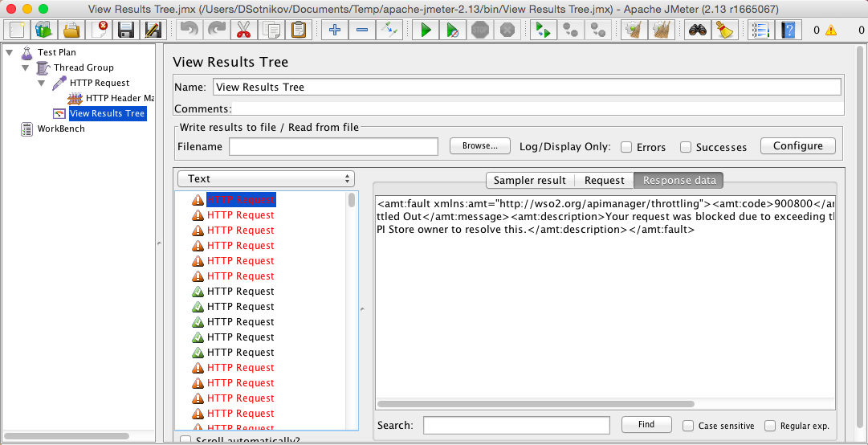
Task: Click the green Start test run icon
Action: pyautogui.click(x=426, y=31)
